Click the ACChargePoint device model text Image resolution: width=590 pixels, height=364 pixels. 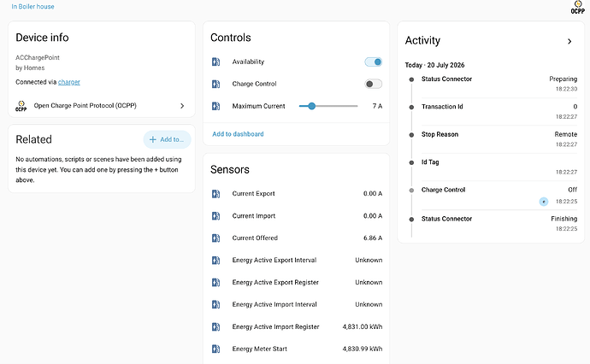38,57
